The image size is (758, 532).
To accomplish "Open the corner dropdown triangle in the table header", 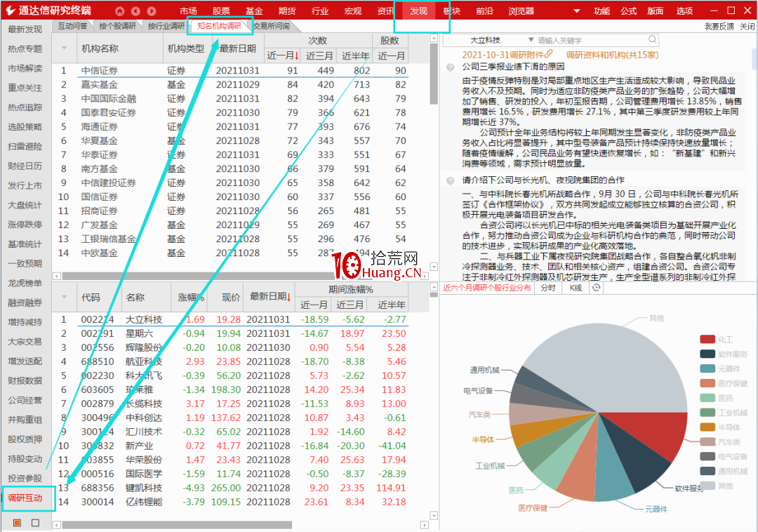I will click(x=64, y=48).
